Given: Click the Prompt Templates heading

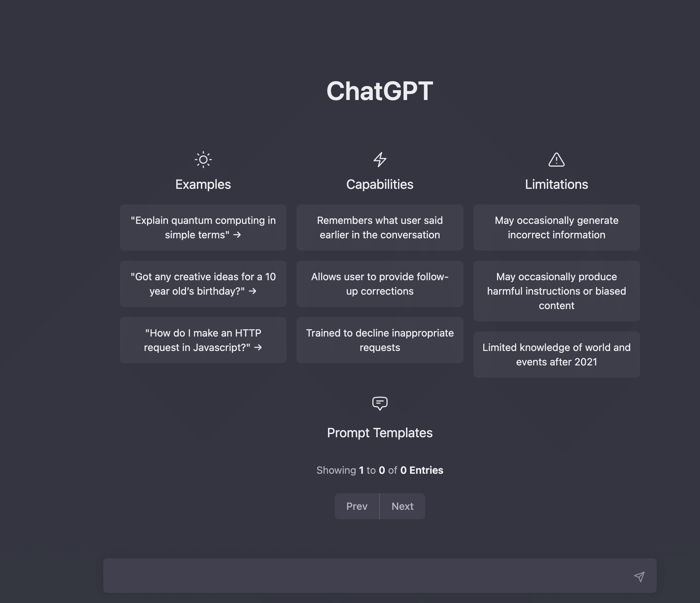Looking at the screenshot, I should pos(380,433).
